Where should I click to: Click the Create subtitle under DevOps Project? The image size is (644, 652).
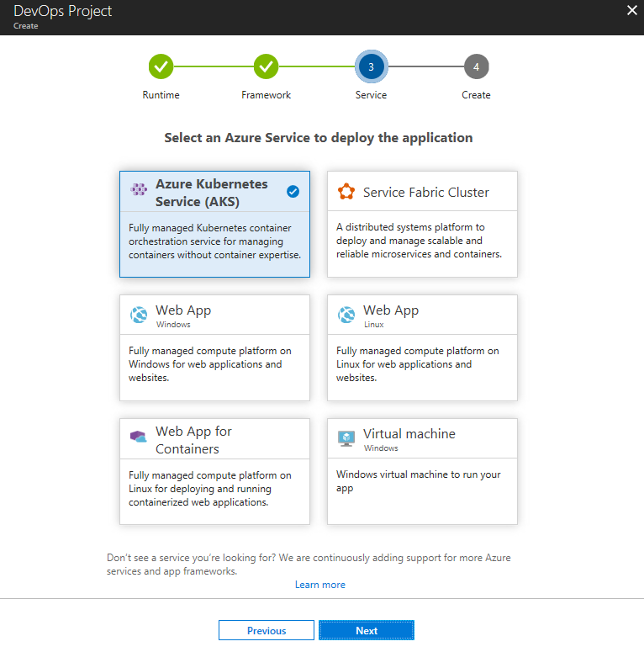[26, 26]
